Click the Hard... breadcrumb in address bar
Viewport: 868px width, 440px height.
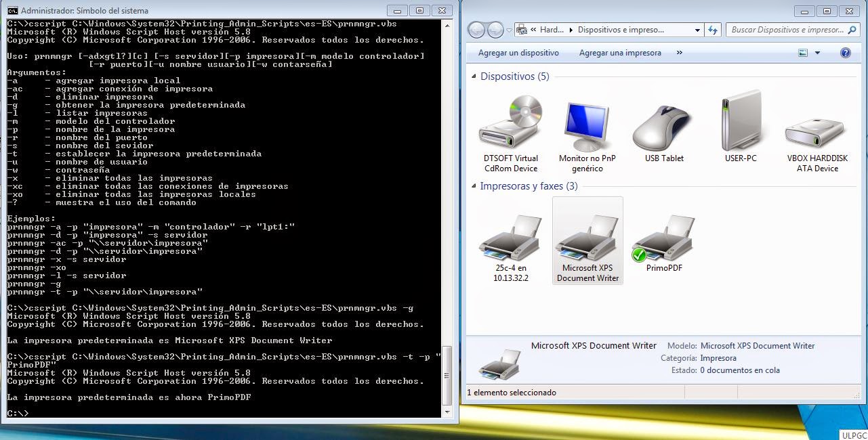click(552, 30)
